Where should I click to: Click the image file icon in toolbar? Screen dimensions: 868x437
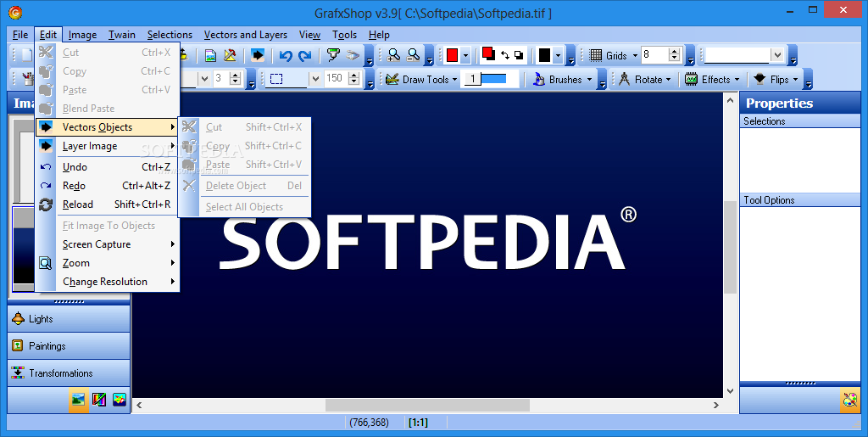[210, 55]
